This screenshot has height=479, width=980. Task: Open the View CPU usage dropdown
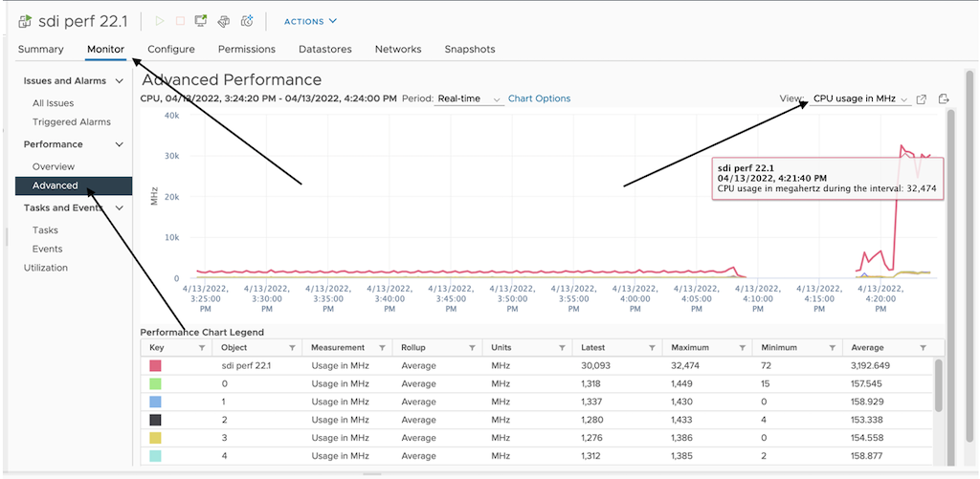[860, 99]
